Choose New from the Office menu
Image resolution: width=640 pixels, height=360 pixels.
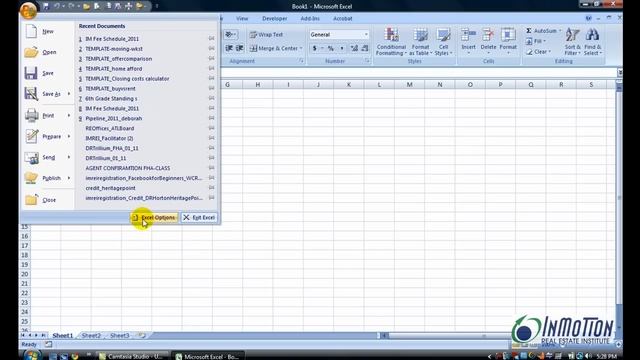click(47, 31)
